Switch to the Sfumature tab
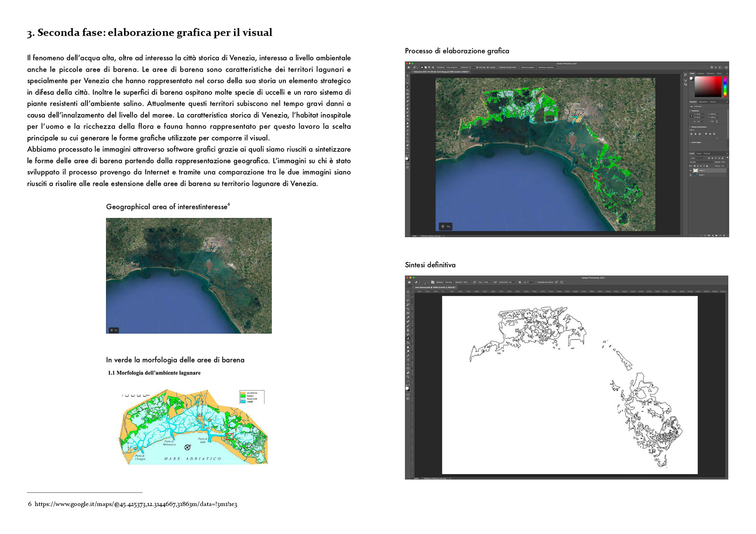This screenshot has width=756, height=534. point(710,73)
